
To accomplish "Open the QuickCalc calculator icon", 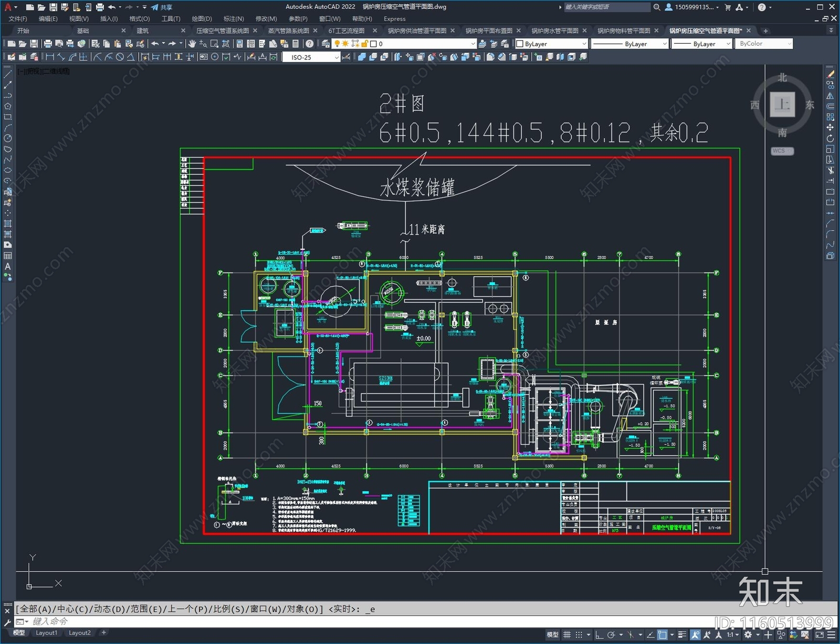I will (x=296, y=44).
